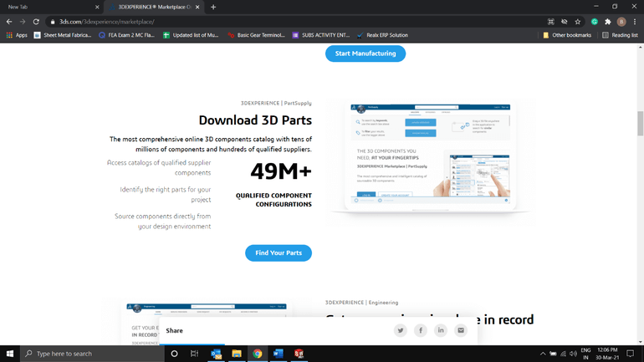Click the browser forward arrow
Screen dimensions: 644x362
pyautogui.click(x=23, y=22)
